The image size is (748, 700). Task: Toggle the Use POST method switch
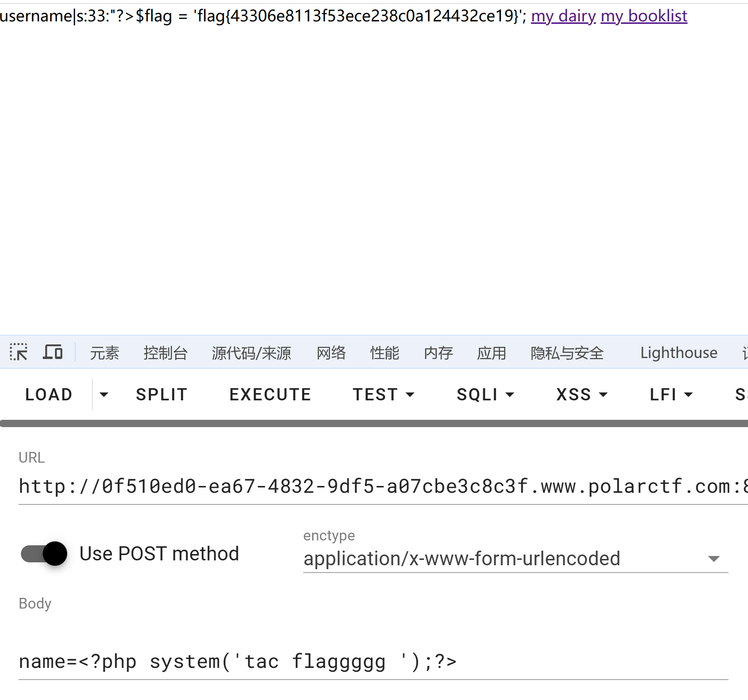pos(44,554)
